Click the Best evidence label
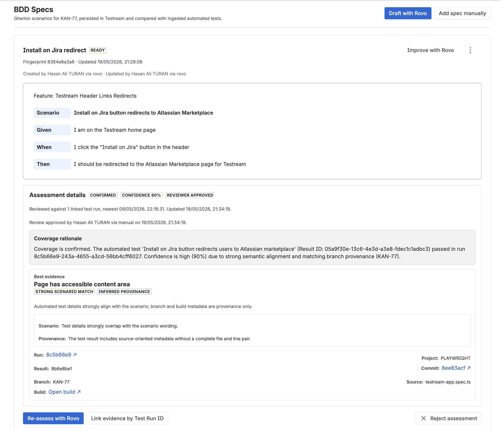Viewport: 504px width, 430px height. [49, 277]
